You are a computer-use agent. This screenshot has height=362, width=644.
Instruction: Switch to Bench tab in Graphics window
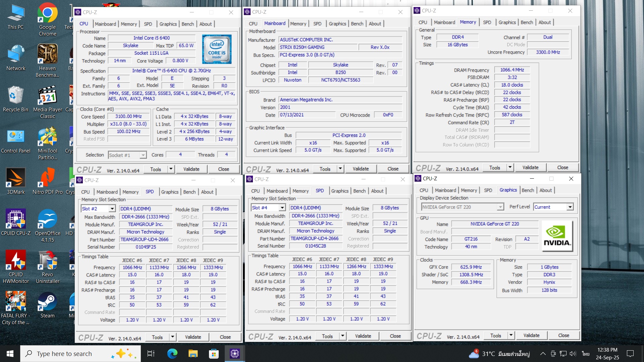(528, 190)
